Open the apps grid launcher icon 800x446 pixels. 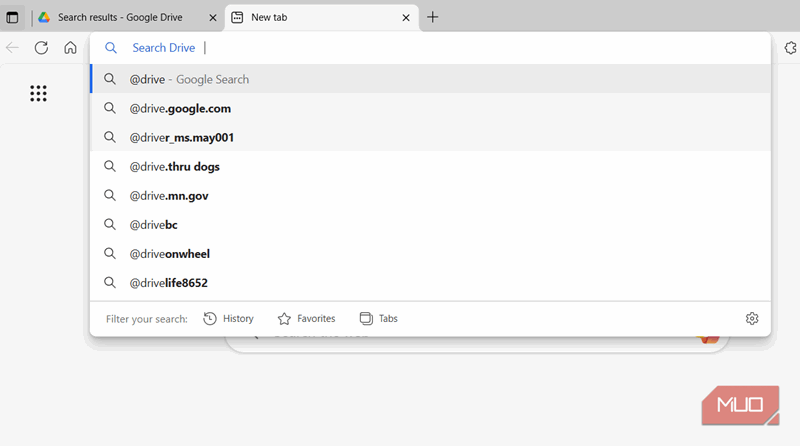tap(38, 93)
